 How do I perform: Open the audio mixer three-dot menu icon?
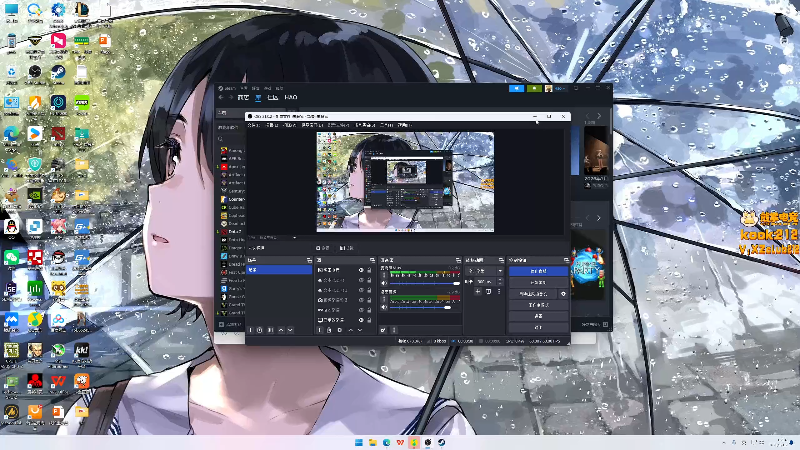pos(394,330)
